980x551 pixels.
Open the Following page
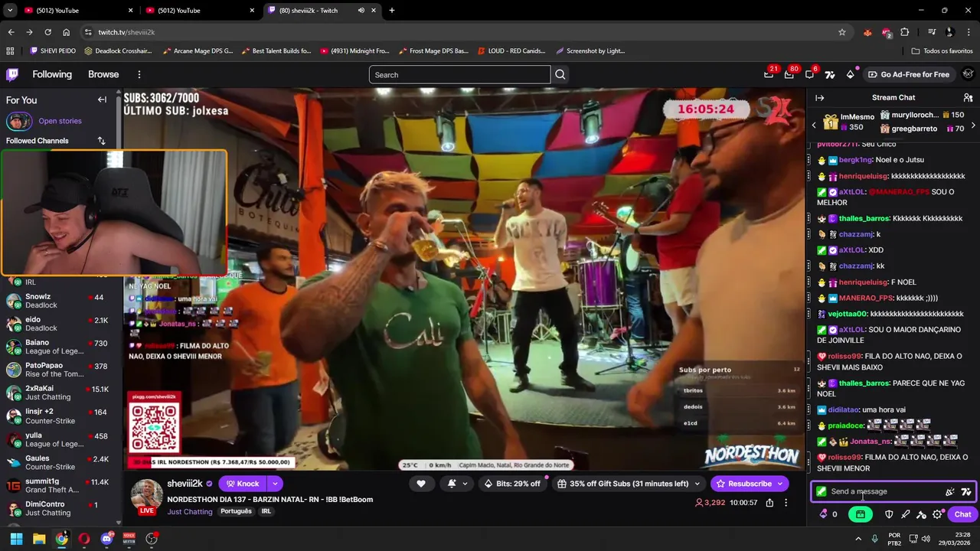[52, 74]
